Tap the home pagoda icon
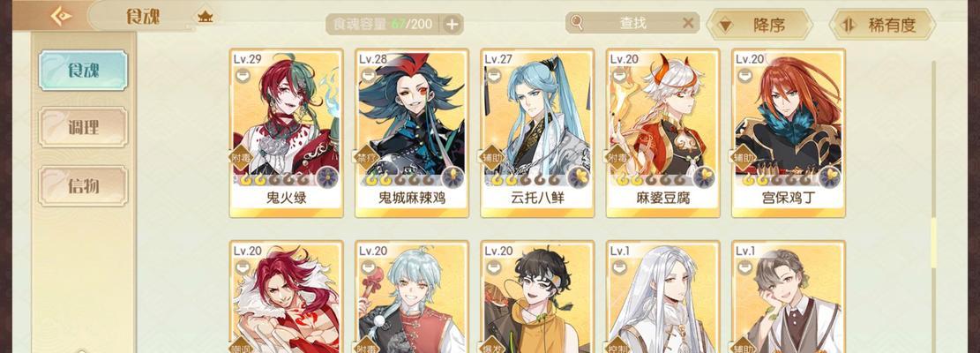This screenshot has width=980, height=353. tap(205, 17)
